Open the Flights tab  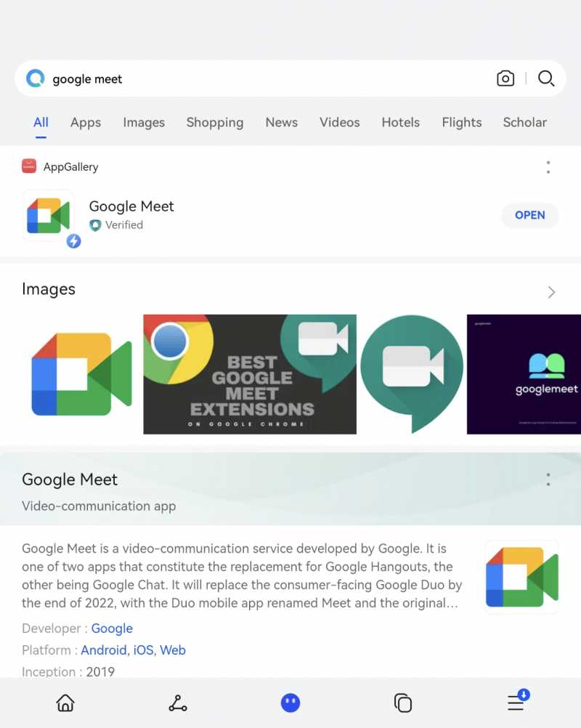tap(462, 123)
